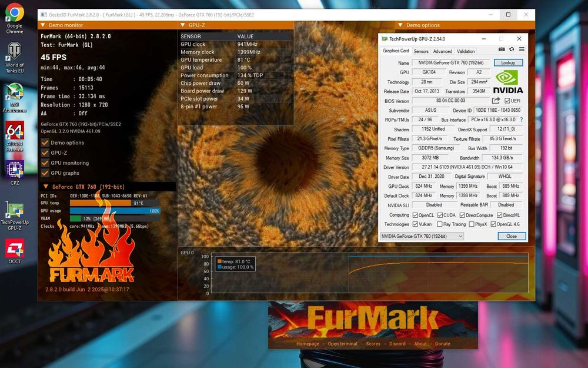The height and width of the screenshot is (368, 588).
Task: Toggle GPU-Z checkbox in Demo monitor
Action: (x=45, y=153)
